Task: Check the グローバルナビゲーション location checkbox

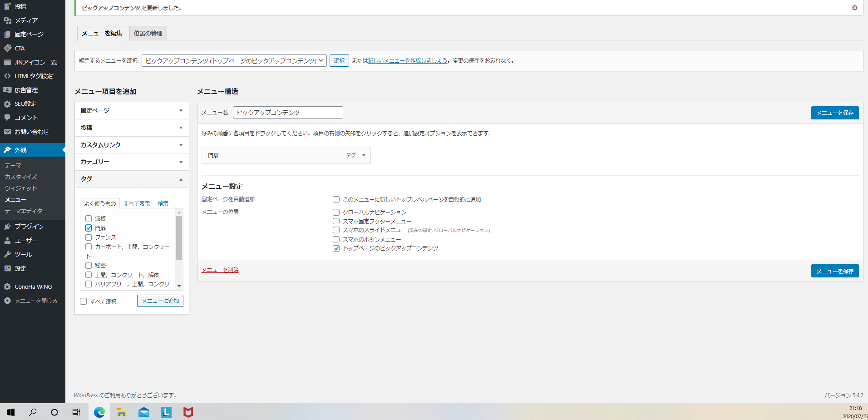Action: click(x=336, y=212)
